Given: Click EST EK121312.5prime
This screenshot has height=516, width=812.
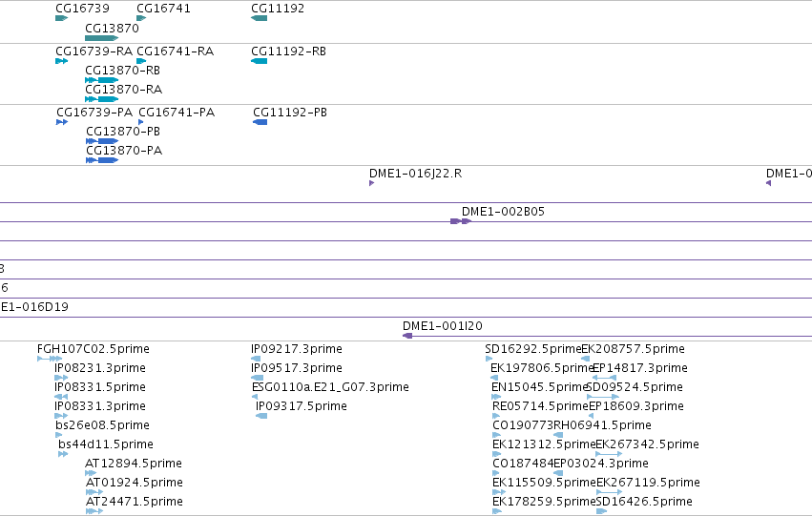Looking at the screenshot, I should (x=544, y=444).
